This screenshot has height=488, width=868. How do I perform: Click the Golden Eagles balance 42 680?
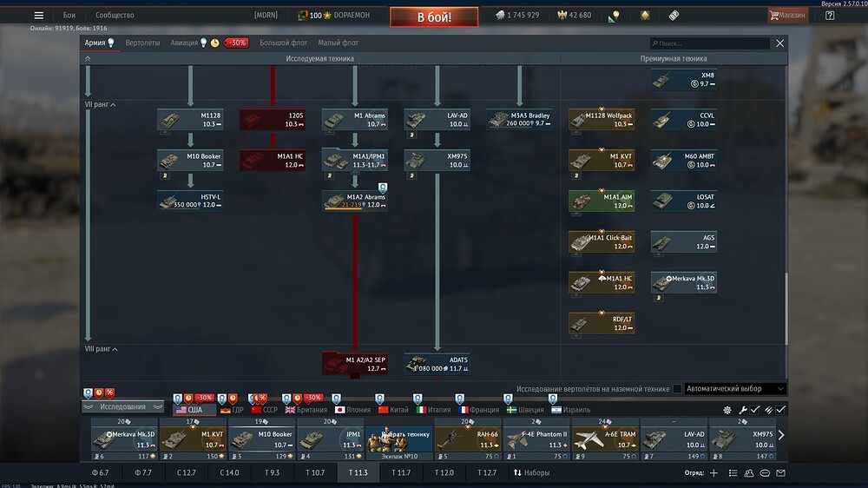tap(575, 16)
